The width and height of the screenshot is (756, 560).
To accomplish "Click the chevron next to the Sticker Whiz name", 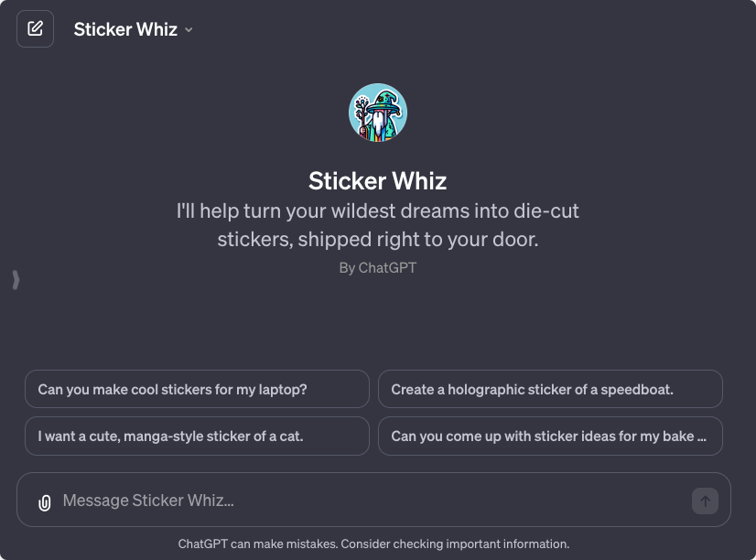I will click(188, 29).
